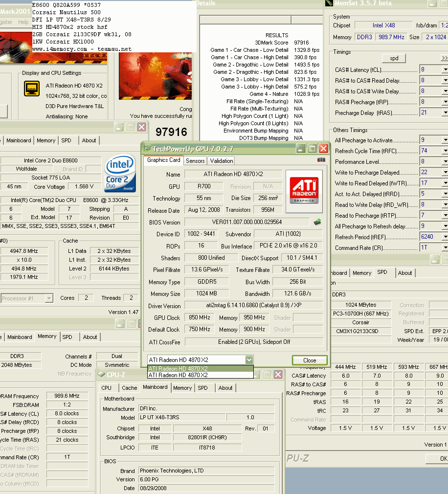Open the Command Rate (CR) dropdown in MemSet
448x494 pixels.
(445, 247)
